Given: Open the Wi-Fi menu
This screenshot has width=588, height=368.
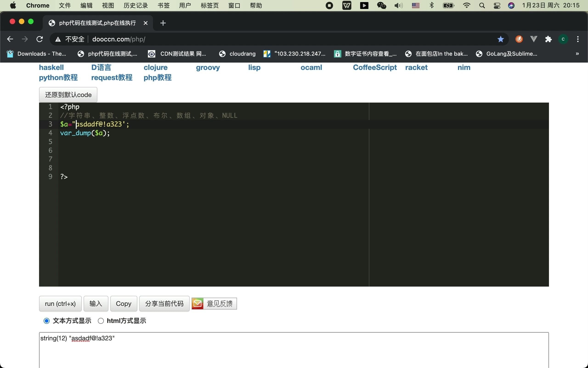Looking at the screenshot, I should [x=466, y=5].
